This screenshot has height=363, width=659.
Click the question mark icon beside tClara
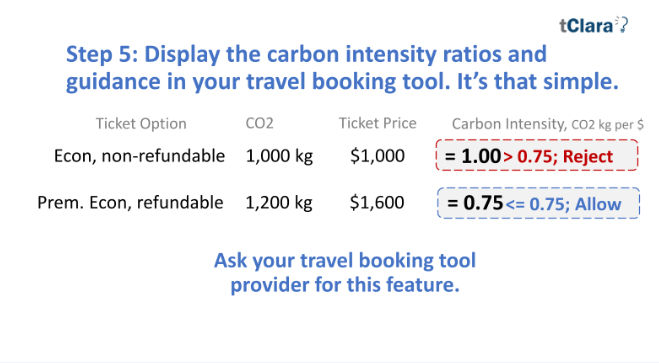(x=623, y=25)
